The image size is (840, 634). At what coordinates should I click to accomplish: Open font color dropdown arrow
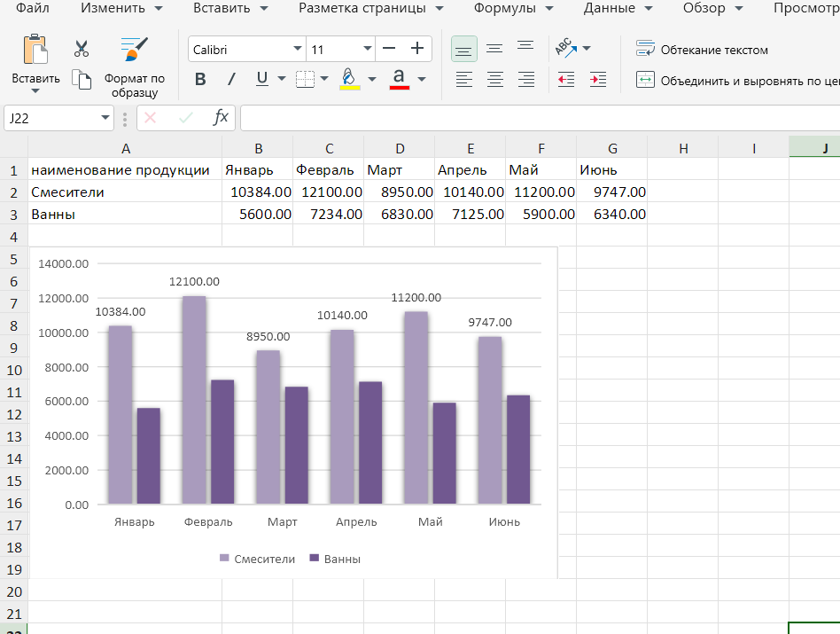click(x=422, y=79)
